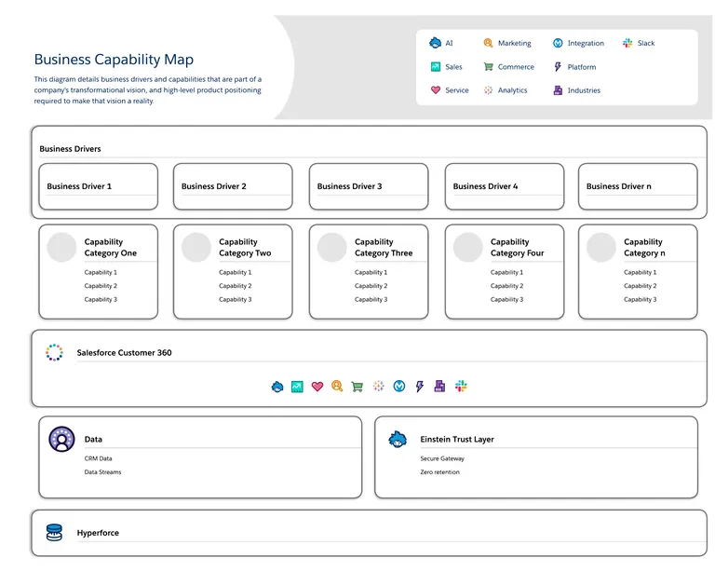728x572 pixels.
Task: Select the lightning bolt icon in Customer 360 row
Action: tap(419, 387)
